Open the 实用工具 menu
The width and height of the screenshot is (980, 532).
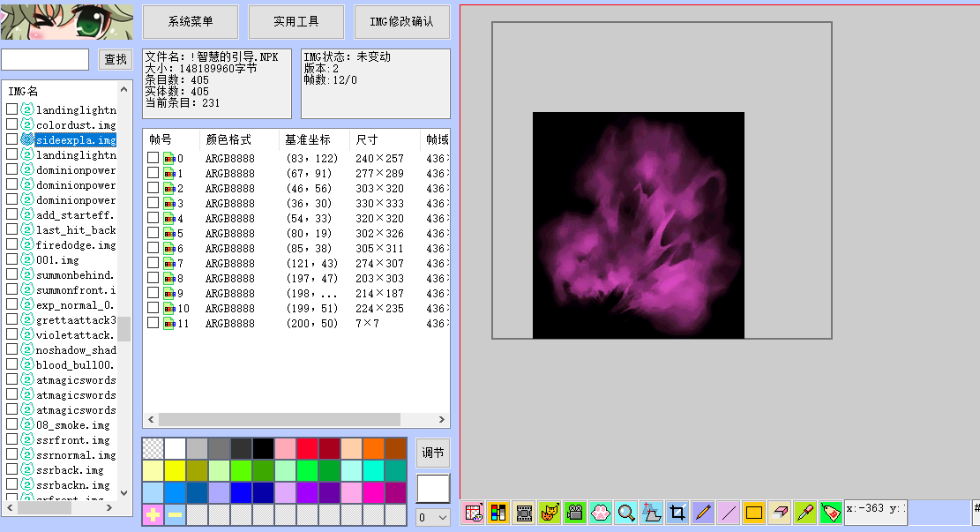pyautogui.click(x=296, y=21)
